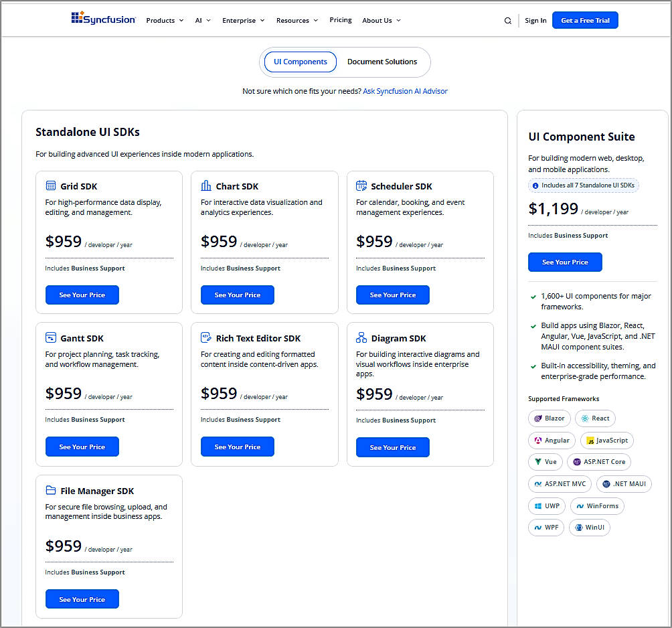
Task: Click See Your Price for Scheduler SDK
Action: (393, 295)
